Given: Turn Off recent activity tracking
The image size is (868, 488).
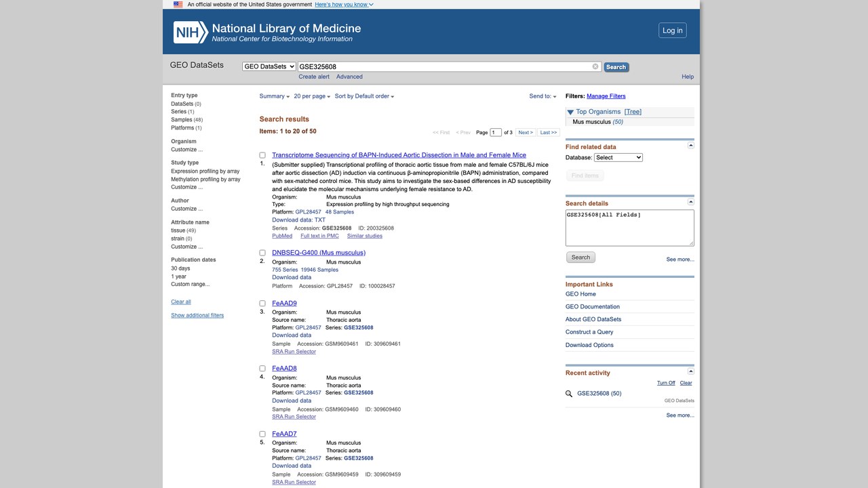Looking at the screenshot, I should (x=666, y=383).
